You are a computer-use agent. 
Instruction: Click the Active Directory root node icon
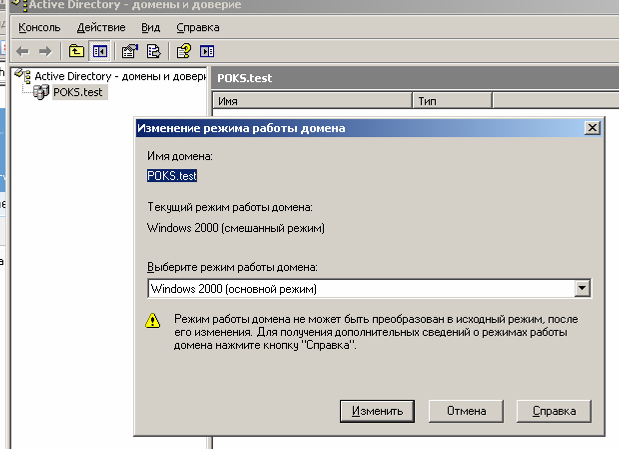coord(23,75)
